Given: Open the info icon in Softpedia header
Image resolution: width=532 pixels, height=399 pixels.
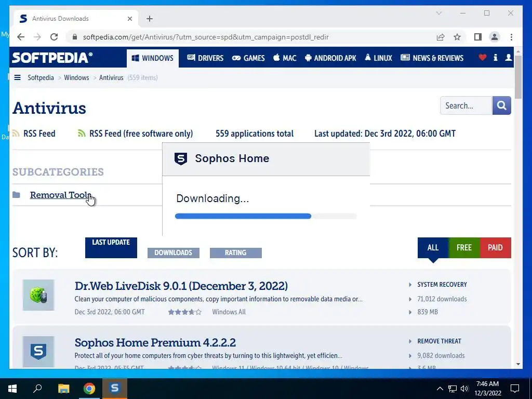Looking at the screenshot, I should click(x=495, y=57).
